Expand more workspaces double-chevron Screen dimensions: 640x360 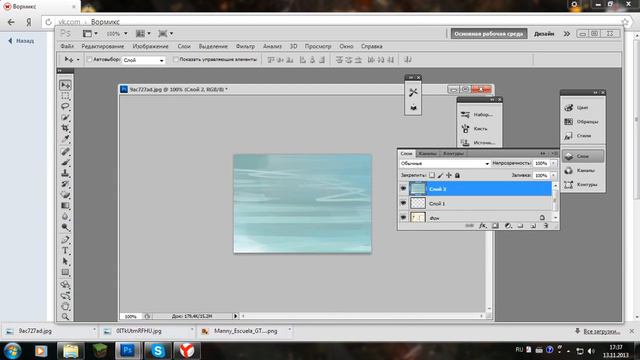[x=567, y=34]
